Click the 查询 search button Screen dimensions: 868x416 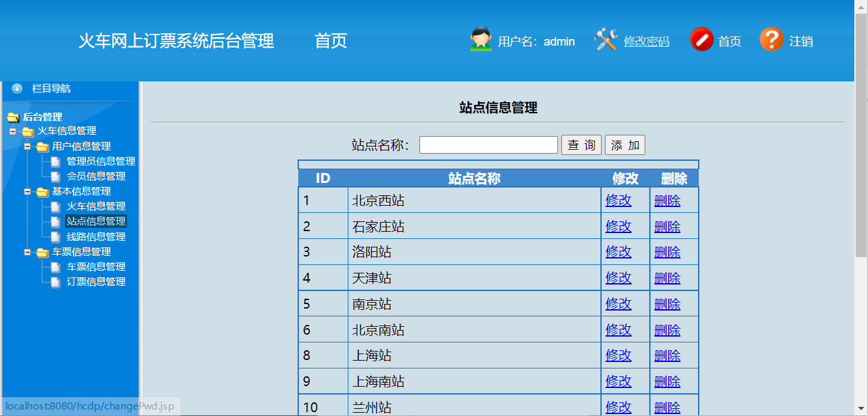[x=581, y=145]
